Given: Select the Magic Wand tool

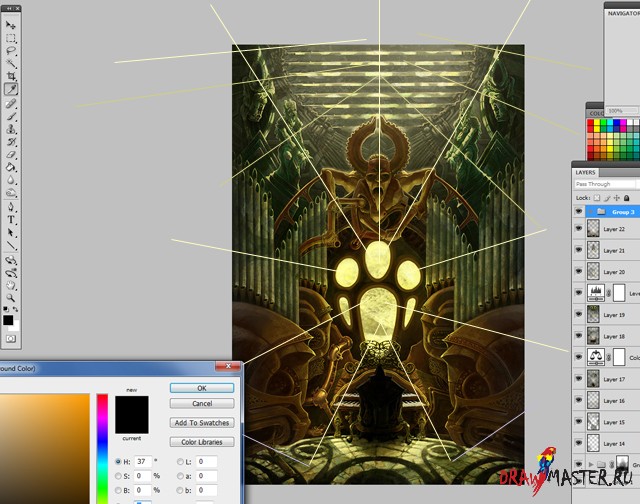Looking at the screenshot, I should coord(11,64).
